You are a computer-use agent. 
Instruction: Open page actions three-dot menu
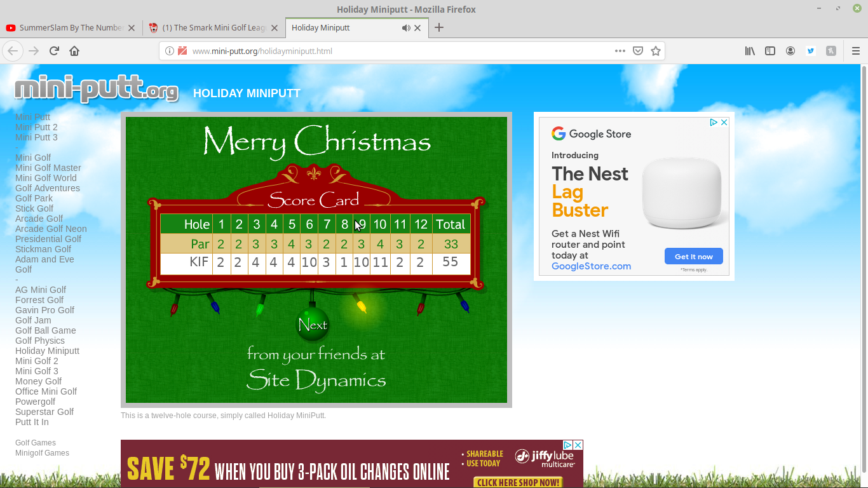click(x=620, y=51)
